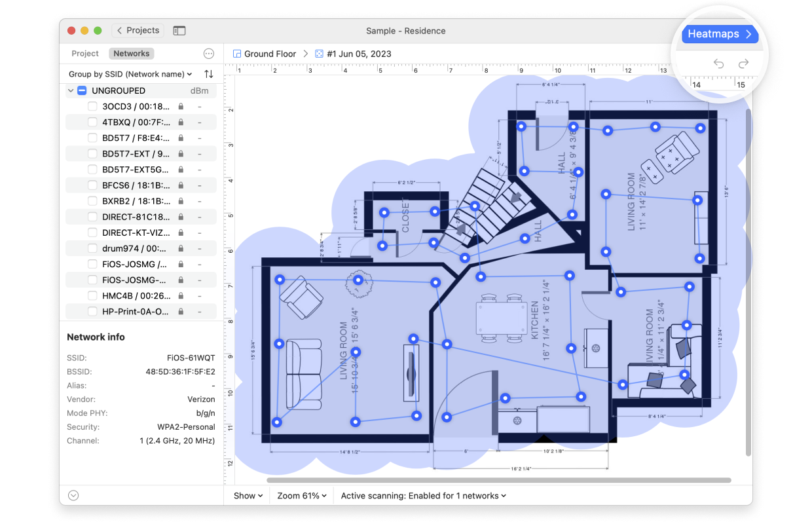The image size is (812, 524).
Task: Click the more options ellipsis icon
Action: [x=209, y=54]
